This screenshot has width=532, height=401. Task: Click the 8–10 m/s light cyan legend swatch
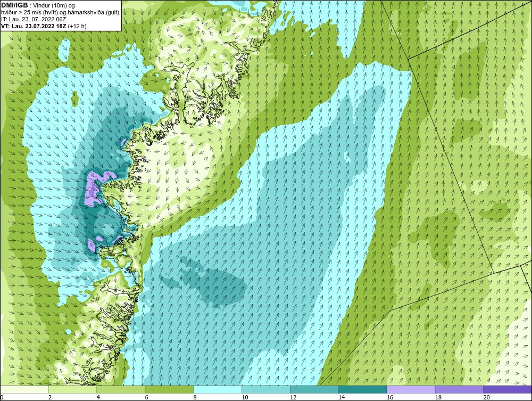pyautogui.click(x=218, y=389)
